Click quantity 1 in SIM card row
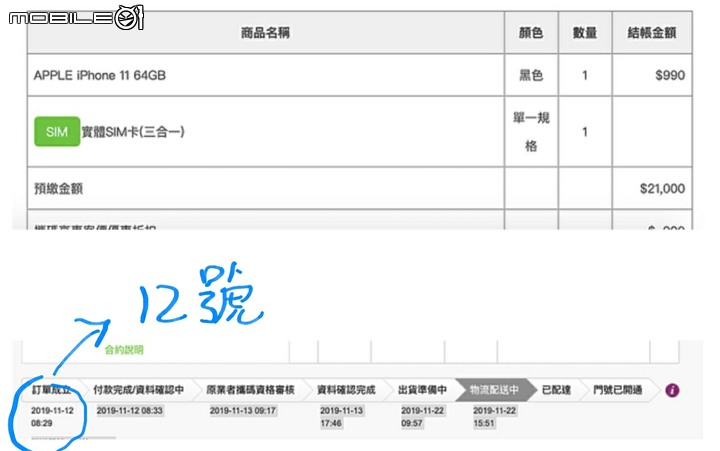The width and height of the screenshot is (720, 451). click(x=585, y=132)
